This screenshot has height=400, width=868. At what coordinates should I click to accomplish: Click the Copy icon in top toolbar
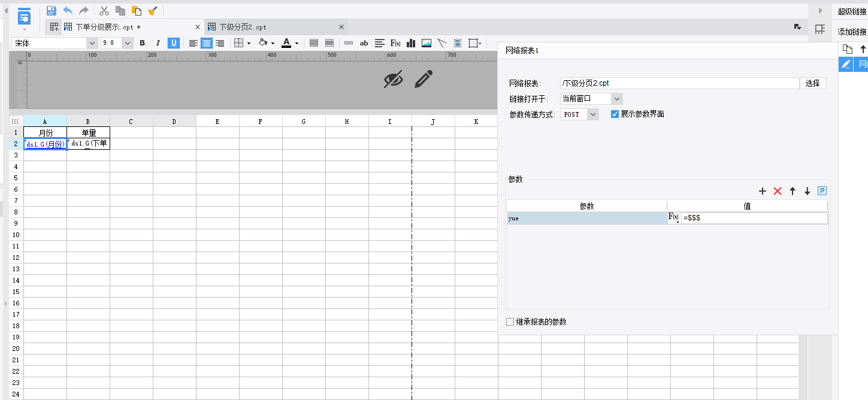coord(120,11)
